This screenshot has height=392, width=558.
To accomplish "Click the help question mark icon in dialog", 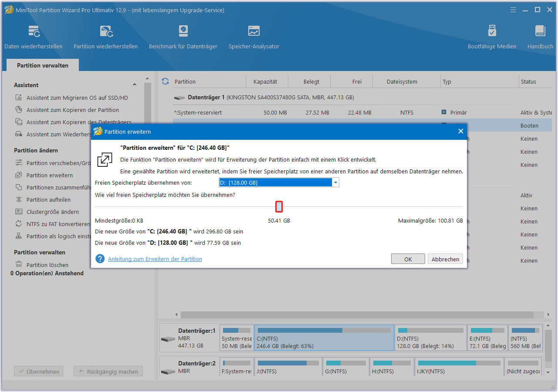I will (100, 259).
